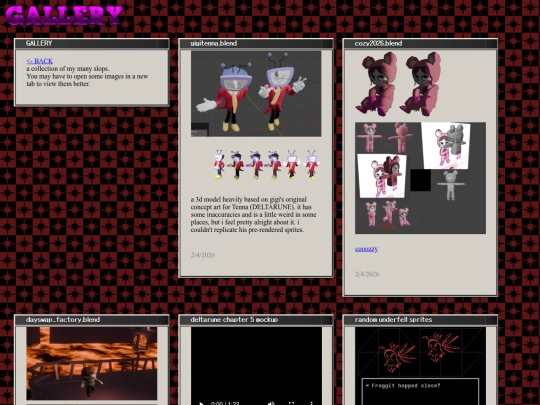Image resolution: width=540 pixels, height=405 pixels.
Task: Open the large gigitenna 3D model image
Action: pyautogui.click(x=256, y=94)
